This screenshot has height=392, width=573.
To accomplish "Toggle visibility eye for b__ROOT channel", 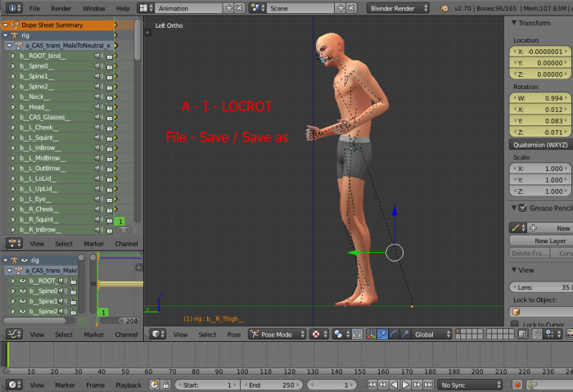I will coord(22,280).
